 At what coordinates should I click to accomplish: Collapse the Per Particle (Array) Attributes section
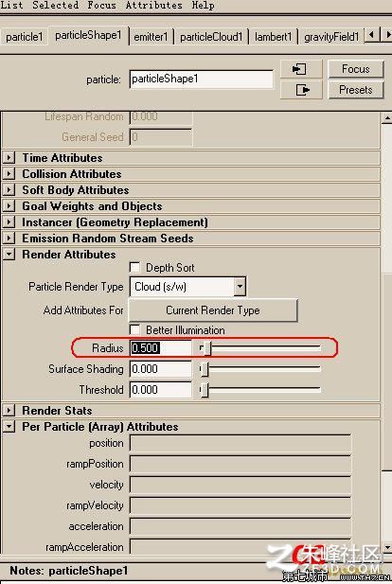tap(9, 427)
